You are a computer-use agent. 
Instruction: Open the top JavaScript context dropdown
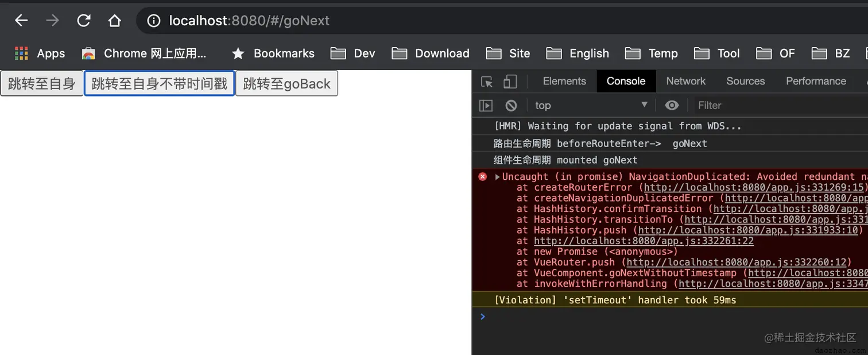591,105
